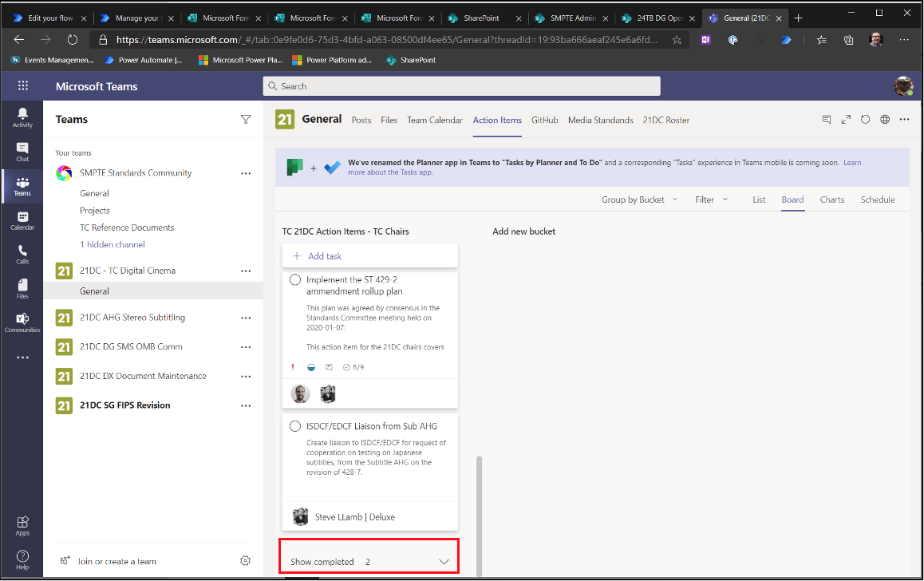The width and height of the screenshot is (924, 581).
Task: Open the Files icon in sidebar
Action: click(x=22, y=288)
